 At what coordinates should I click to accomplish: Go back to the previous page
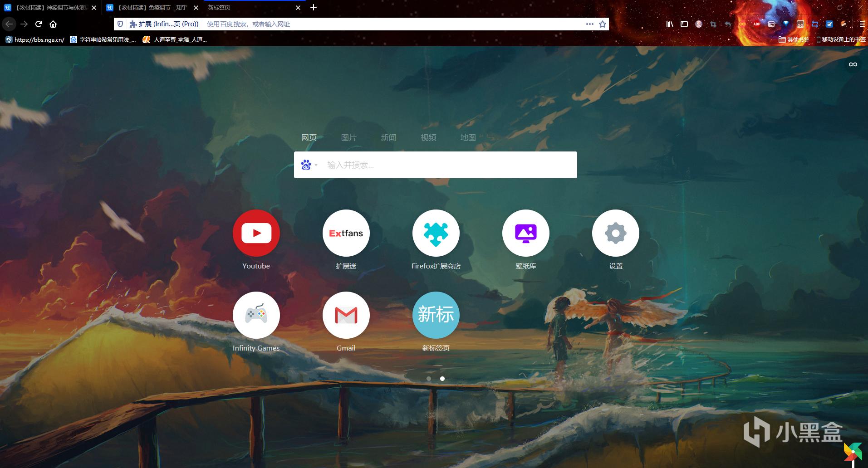[x=9, y=24]
